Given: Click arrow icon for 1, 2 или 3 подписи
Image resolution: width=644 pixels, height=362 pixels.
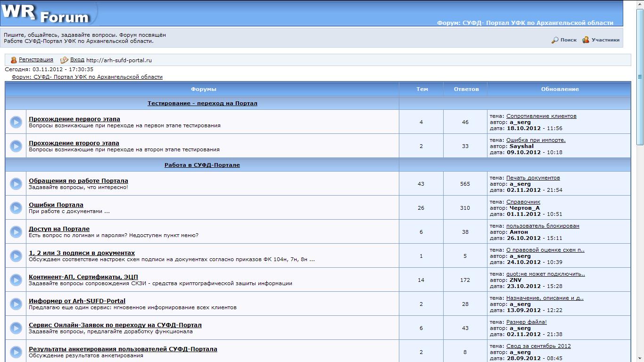Looking at the screenshot, I should (x=16, y=256).
